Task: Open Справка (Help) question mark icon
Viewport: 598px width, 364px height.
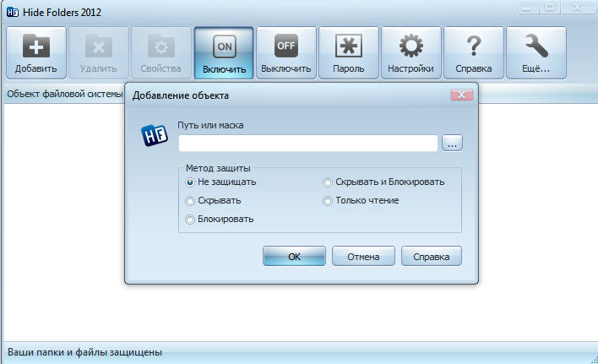Action: (x=473, y=52)
